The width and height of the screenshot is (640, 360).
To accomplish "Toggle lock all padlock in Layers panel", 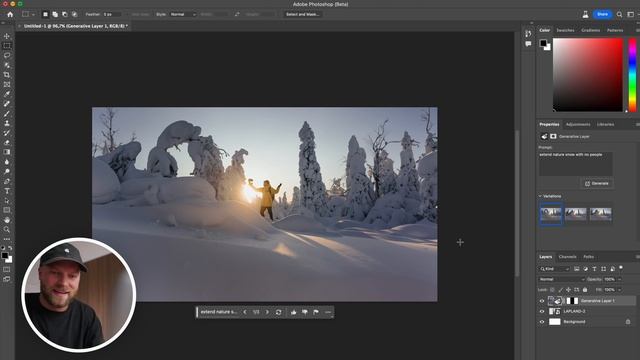I will tap(585, 290).
